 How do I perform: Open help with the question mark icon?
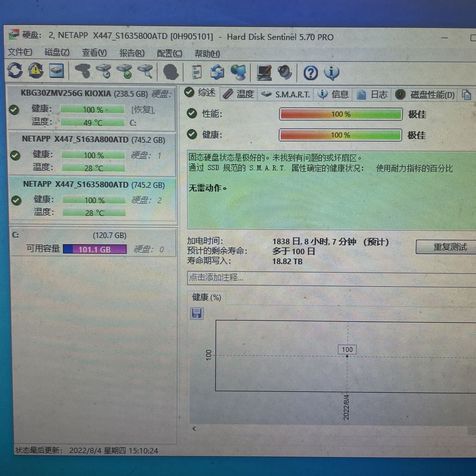[311, 73]
